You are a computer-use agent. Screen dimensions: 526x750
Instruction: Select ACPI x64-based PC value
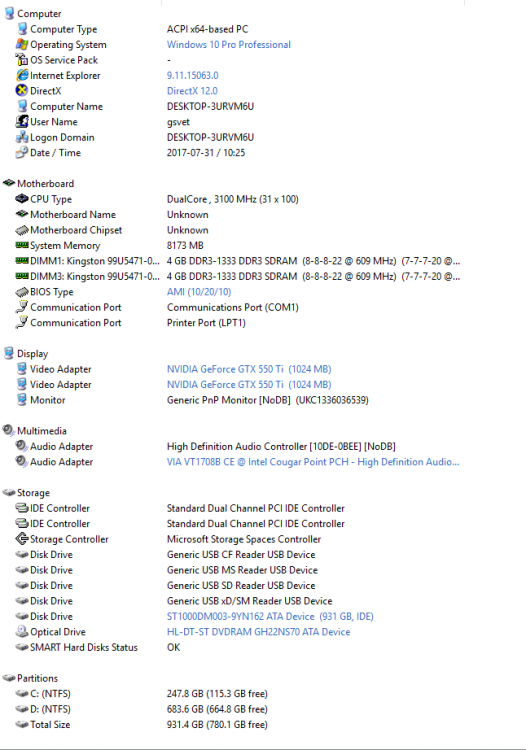pos(208,29)
